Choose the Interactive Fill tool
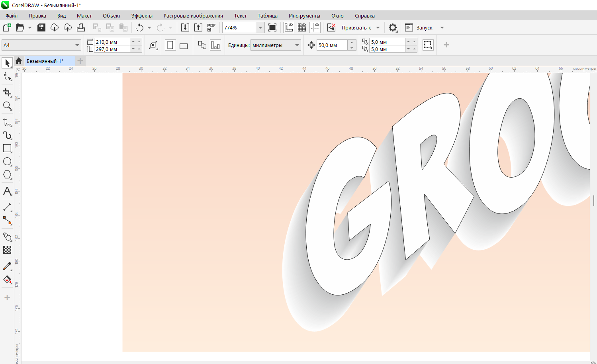Image resolution: width=597 pixels, height=364 pixels. (x=7, y=280)
